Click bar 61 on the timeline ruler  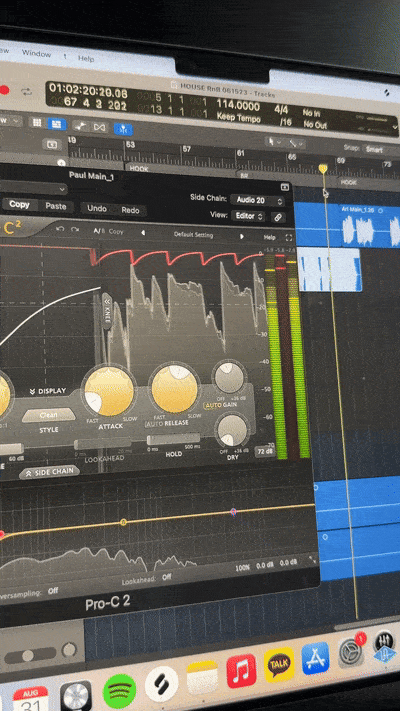(x=240, y=154)
